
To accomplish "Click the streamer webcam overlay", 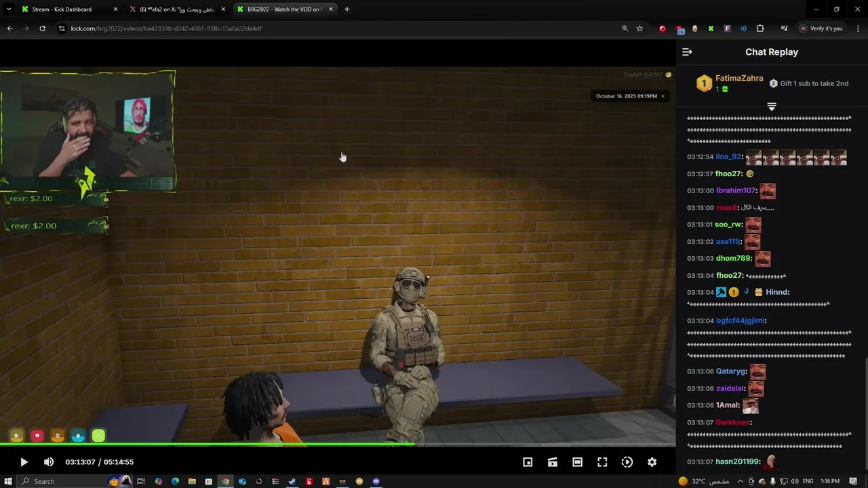I will 88,131.
